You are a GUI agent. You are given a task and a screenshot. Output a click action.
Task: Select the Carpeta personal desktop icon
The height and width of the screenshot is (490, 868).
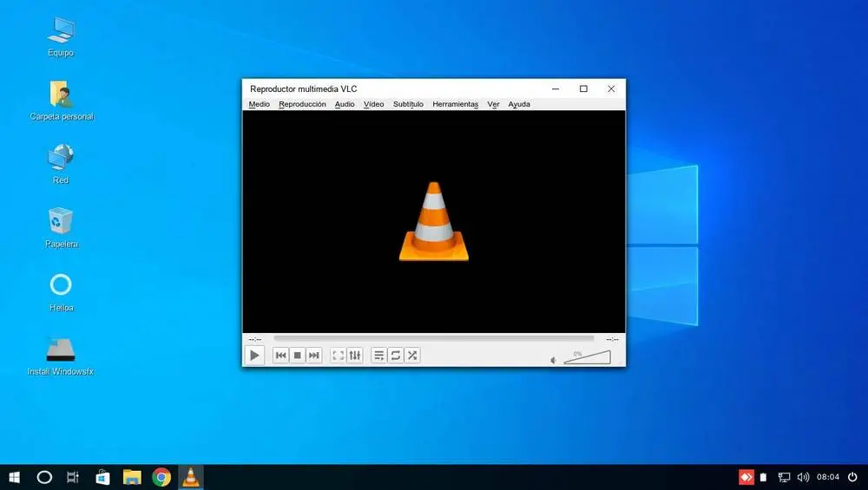pyautogui.click(x=62, y=100)
